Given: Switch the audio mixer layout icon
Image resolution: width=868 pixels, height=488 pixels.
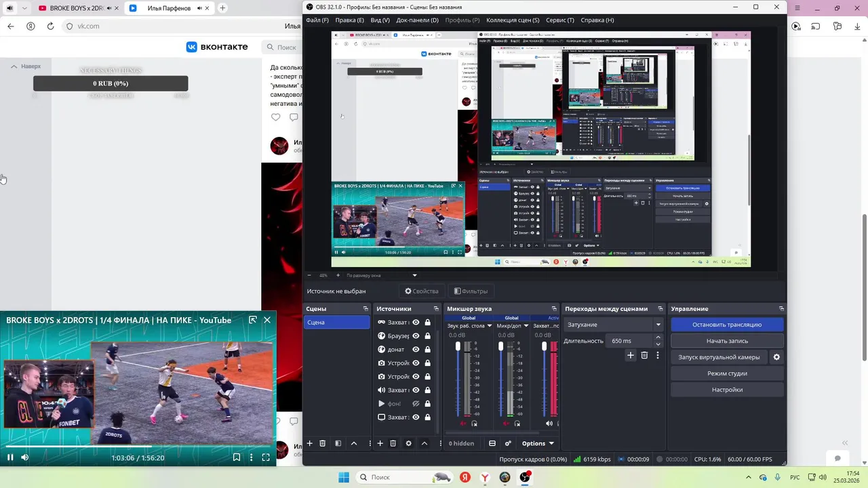Looking at the screenshot, I should tap(492, 443).
